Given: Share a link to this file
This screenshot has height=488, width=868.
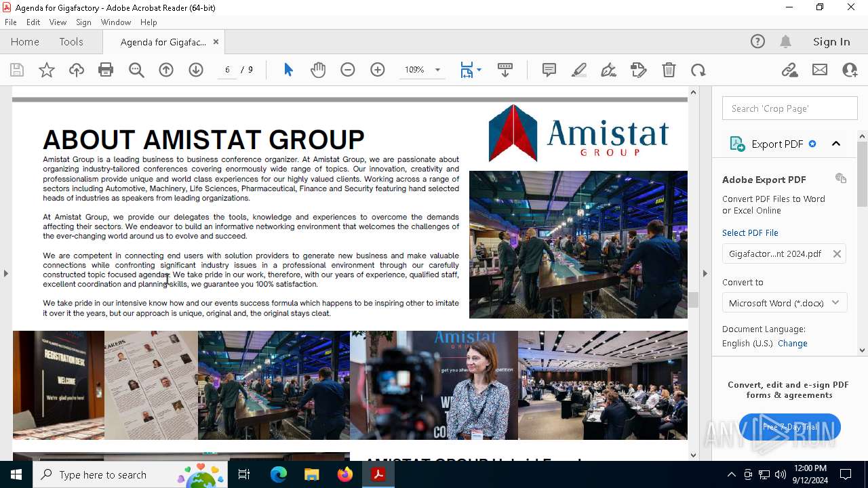Looking at the screenshot, I should coord(789,70).
